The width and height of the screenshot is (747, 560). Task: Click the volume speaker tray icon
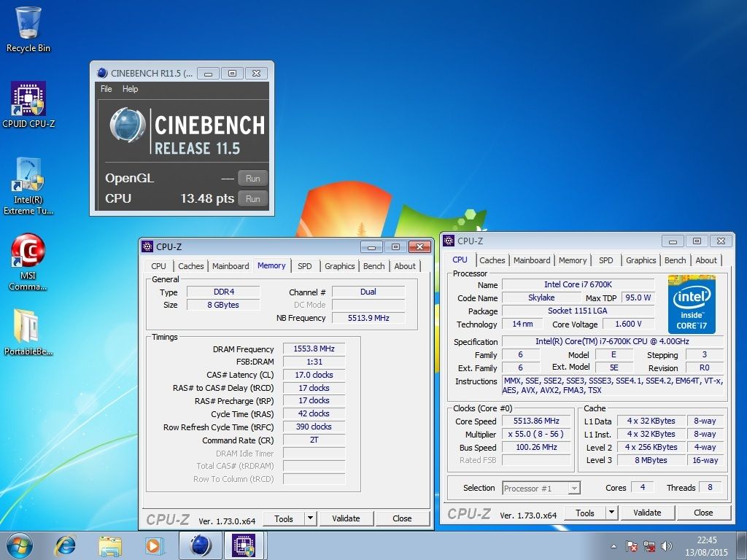coord(666,545)
